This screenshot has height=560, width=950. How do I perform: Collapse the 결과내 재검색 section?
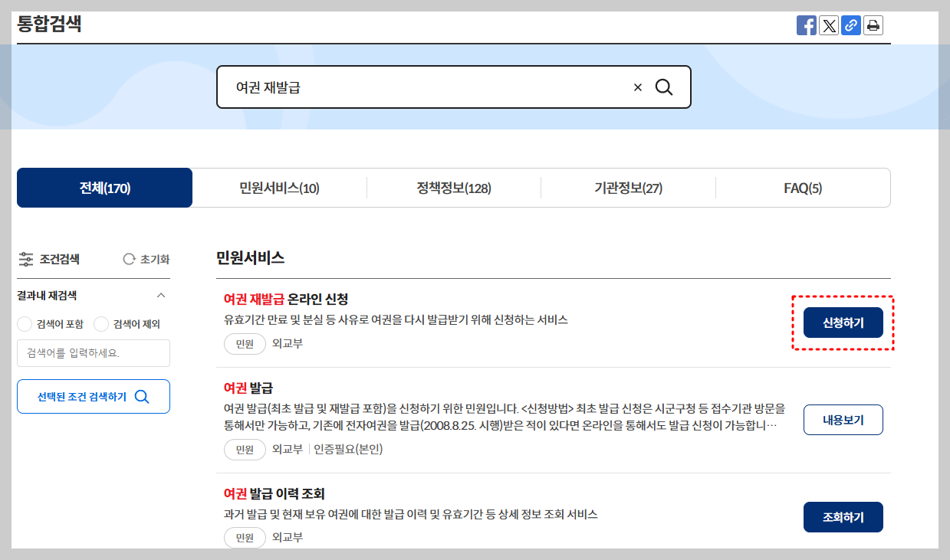click(x=161, y=294)
